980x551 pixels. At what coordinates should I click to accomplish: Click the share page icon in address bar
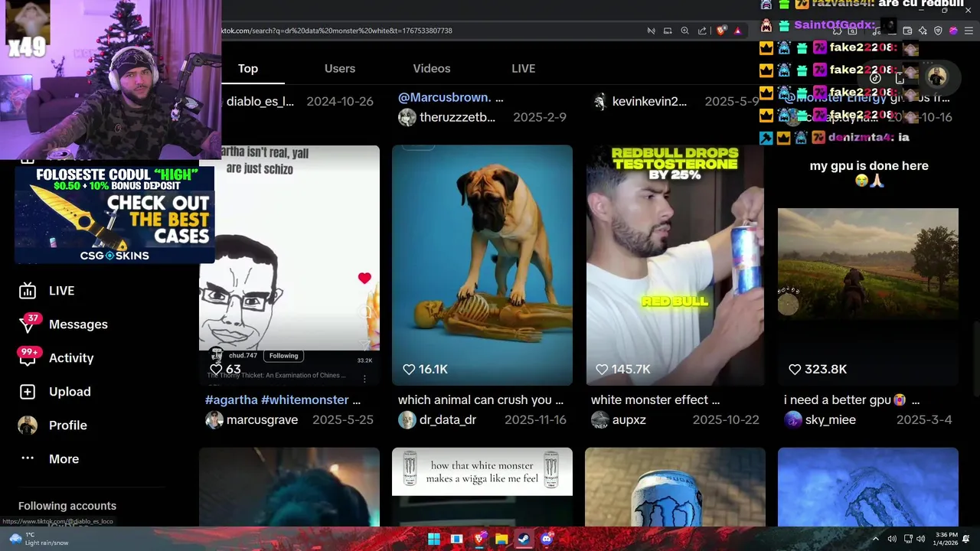(x=702, y=31)
